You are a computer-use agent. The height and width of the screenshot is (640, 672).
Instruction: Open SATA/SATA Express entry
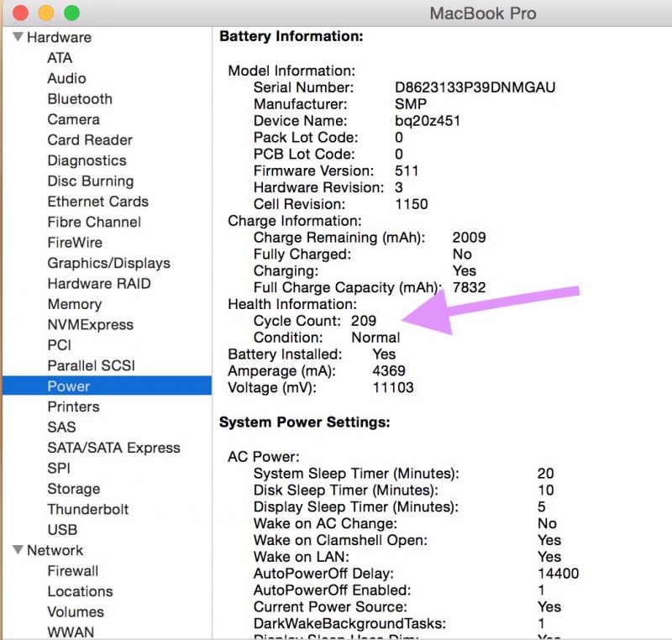tap(114, 448)
